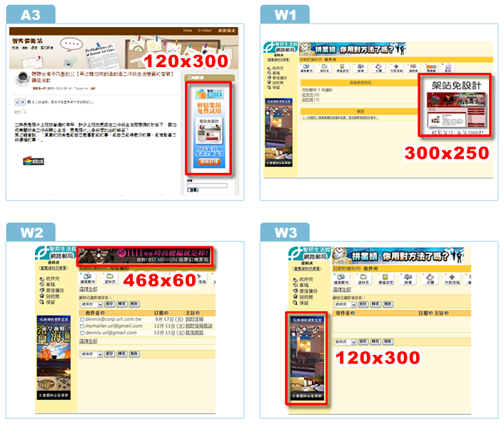The image size is (504, 437).
Task: Click the compose mail icon in W2 toolbar
Action: coord(87,278)
